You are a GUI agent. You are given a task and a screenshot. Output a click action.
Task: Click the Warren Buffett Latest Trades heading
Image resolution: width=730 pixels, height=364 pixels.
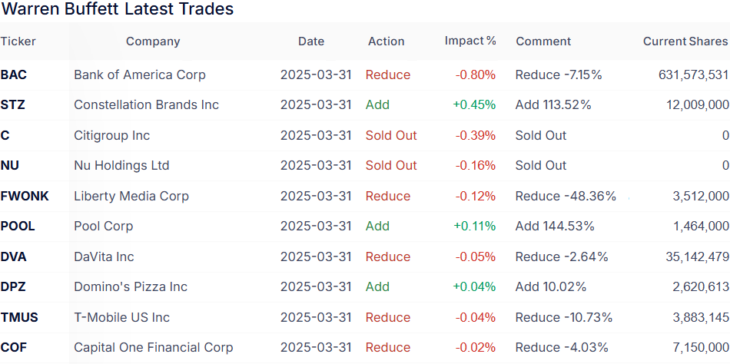pyautogui.click(x=117, y=9)
